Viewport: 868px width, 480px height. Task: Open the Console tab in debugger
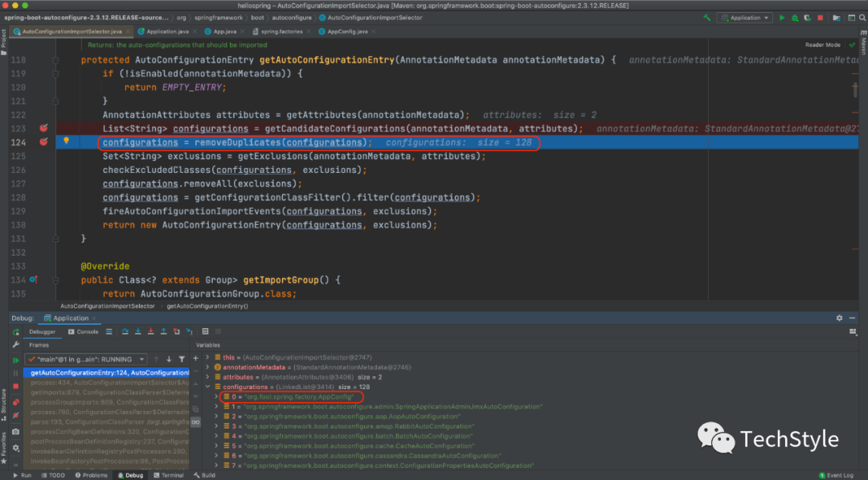point(84,331)
